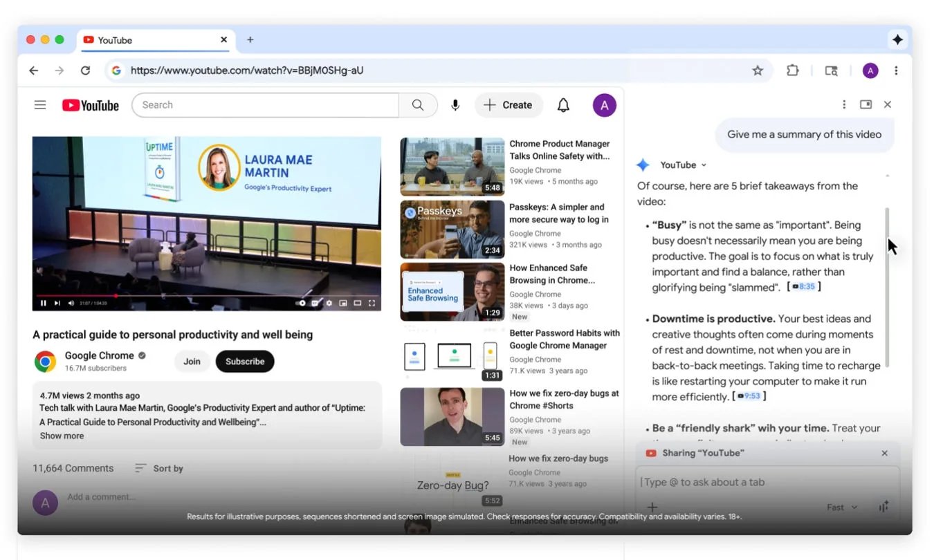This screenshot has width=934, height=560.
Task: Mute the video volume
Action: click(x=71, y=303)
